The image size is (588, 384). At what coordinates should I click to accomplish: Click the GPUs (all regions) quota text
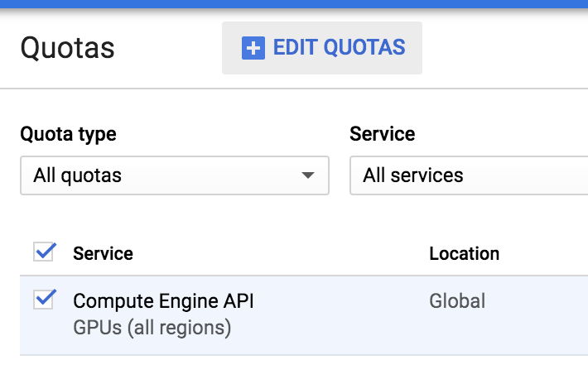pos(152,328)
